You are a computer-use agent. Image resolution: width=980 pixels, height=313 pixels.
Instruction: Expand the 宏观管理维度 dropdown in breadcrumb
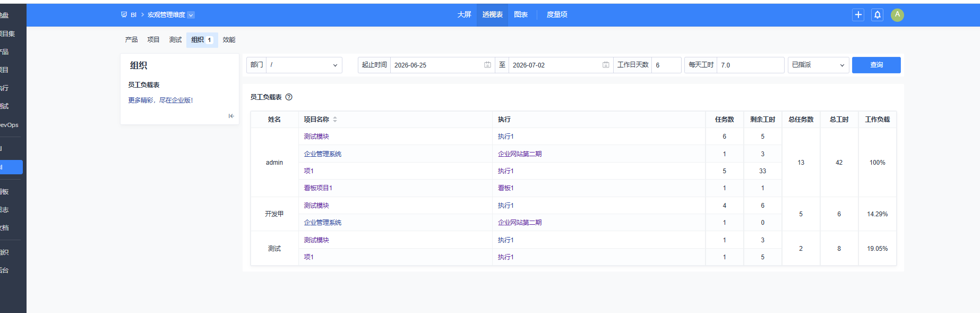(191, 15)
